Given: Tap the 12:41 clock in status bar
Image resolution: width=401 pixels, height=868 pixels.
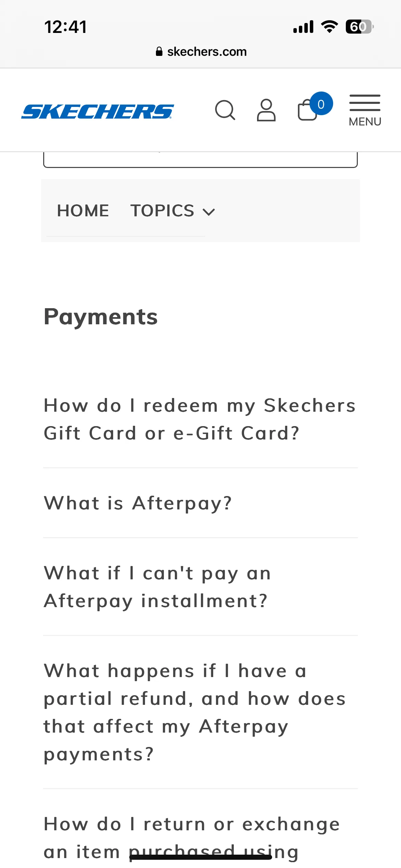Looking at the screenshot, I should click(x=66, y=27).
